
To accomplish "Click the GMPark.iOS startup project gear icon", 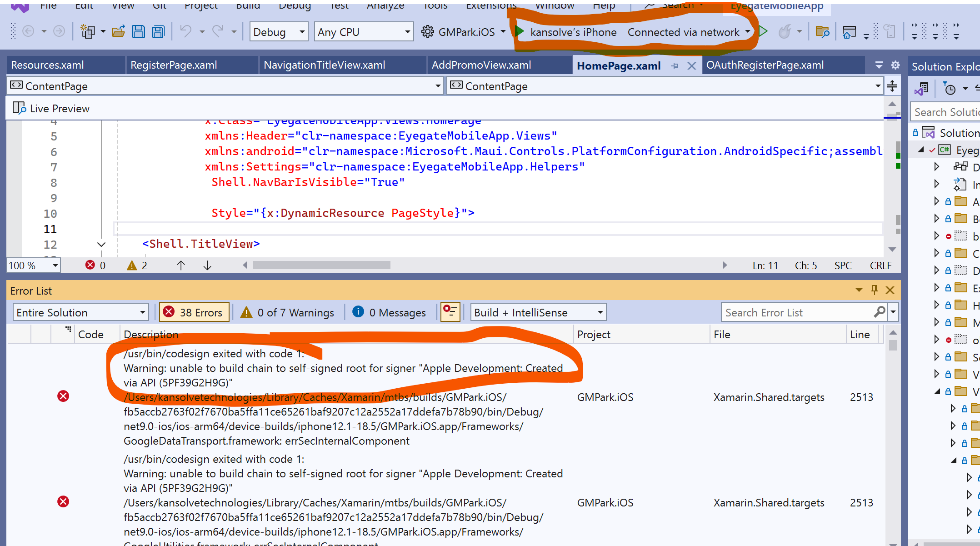I will point(427,32).
